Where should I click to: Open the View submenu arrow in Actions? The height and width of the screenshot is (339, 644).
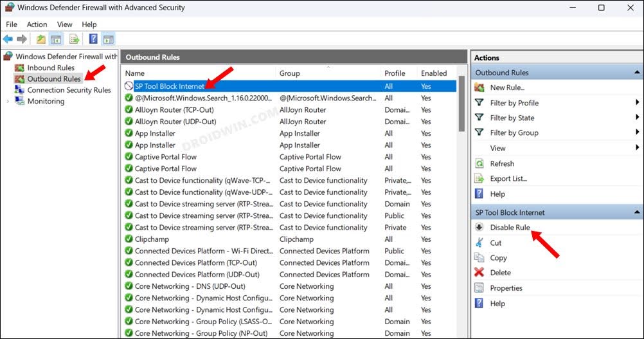(x=637, y=147)
